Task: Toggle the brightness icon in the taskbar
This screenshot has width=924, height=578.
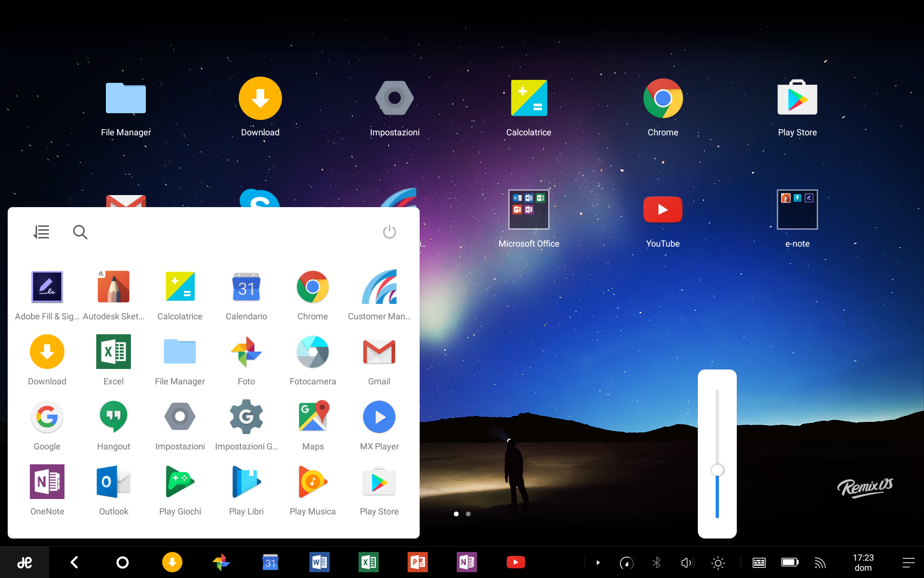Action: click(718, 562)
